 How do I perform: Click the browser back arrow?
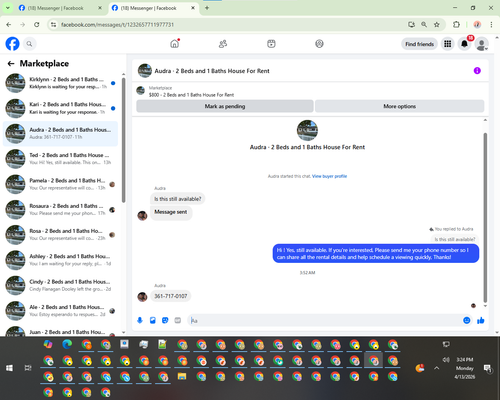coord(9,24)
